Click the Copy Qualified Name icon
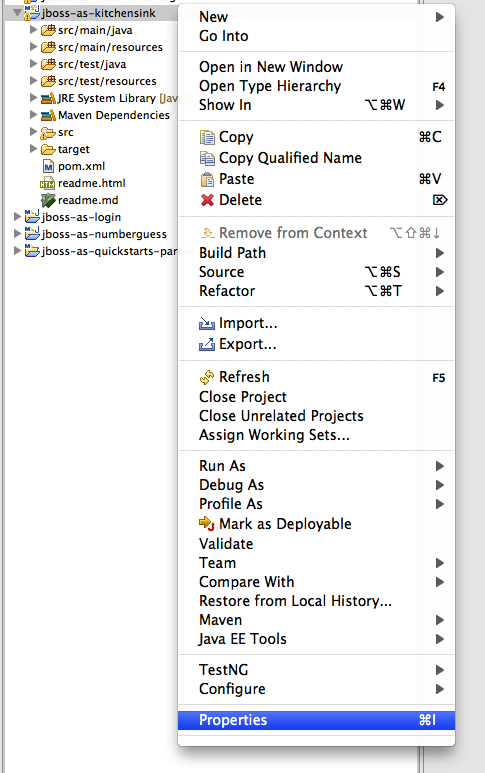 click(207, 158)
